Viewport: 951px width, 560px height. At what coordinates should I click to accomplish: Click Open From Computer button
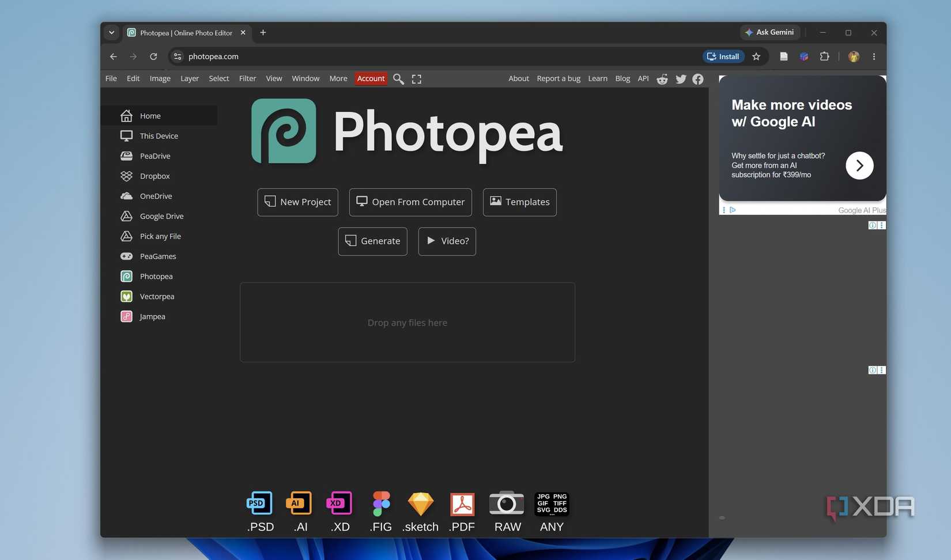(x=410, y=202)
